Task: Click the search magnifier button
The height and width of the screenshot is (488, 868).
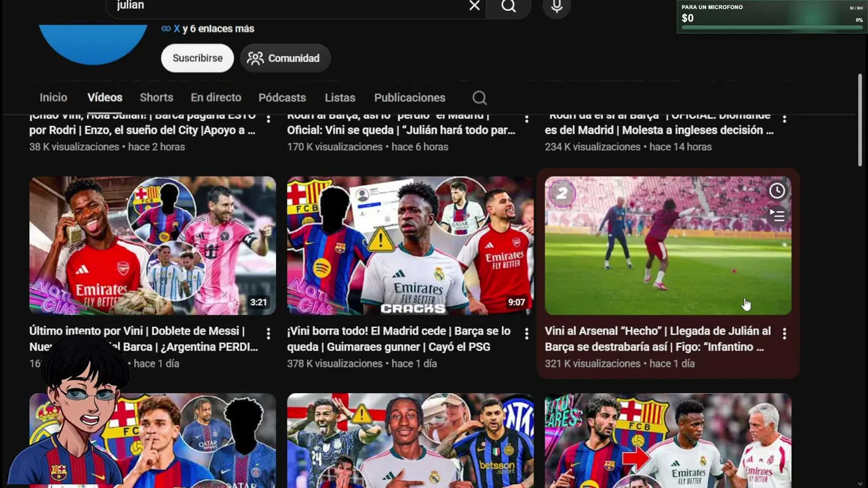Action: (x=509, y=6)
